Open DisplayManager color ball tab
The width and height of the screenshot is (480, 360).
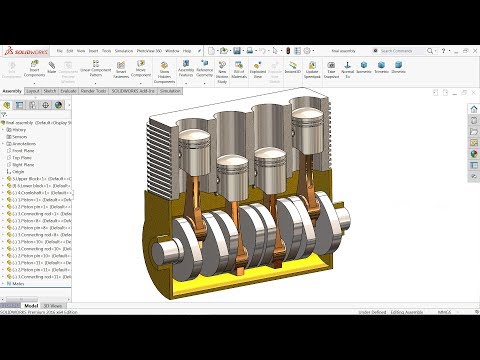[59, 105]
